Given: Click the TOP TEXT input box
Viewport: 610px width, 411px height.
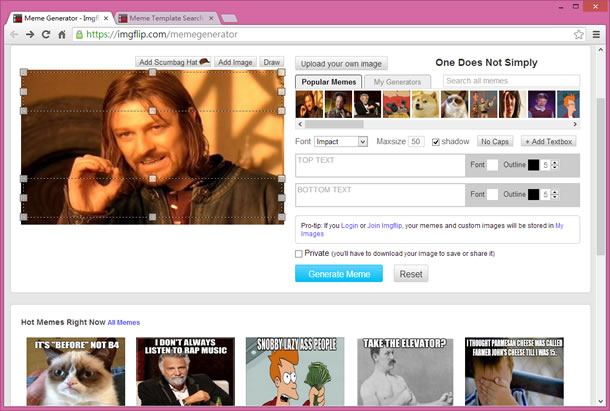Looking at the screenshot, I should (380, 165).
